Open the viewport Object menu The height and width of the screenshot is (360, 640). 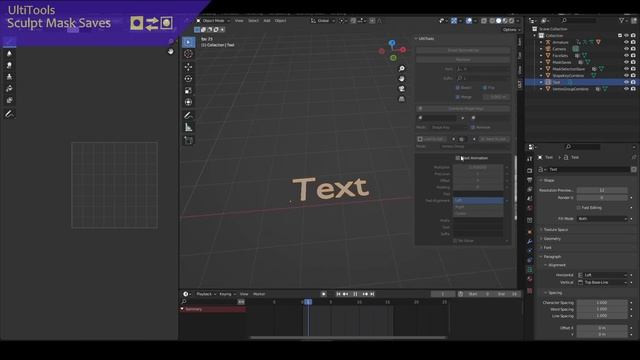click(280, 20)
